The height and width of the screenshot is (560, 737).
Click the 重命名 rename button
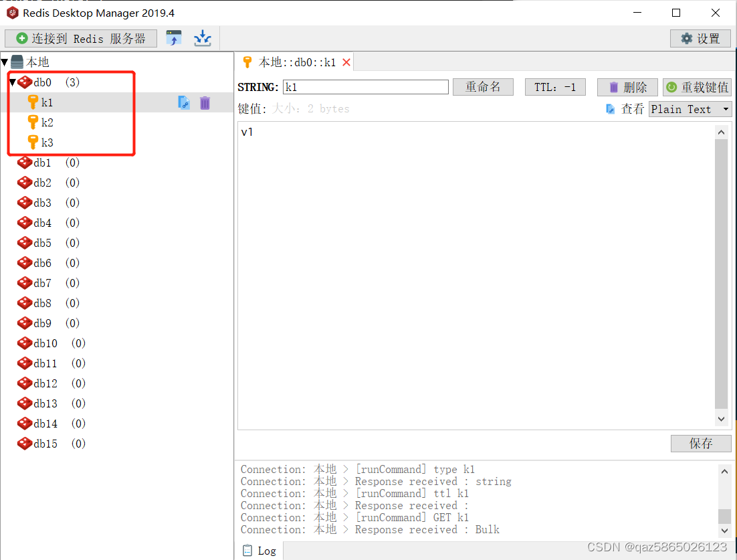tap(483, 87)
